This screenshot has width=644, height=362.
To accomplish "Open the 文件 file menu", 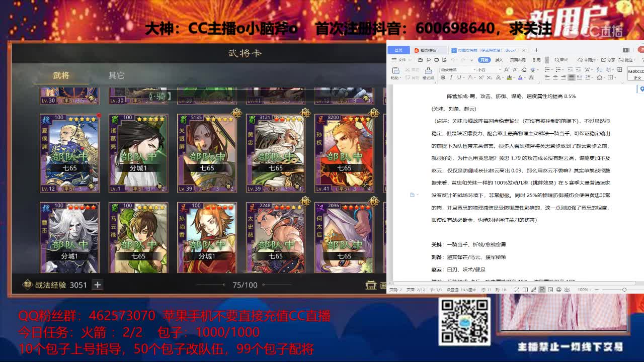I will [x=401, y=60].
